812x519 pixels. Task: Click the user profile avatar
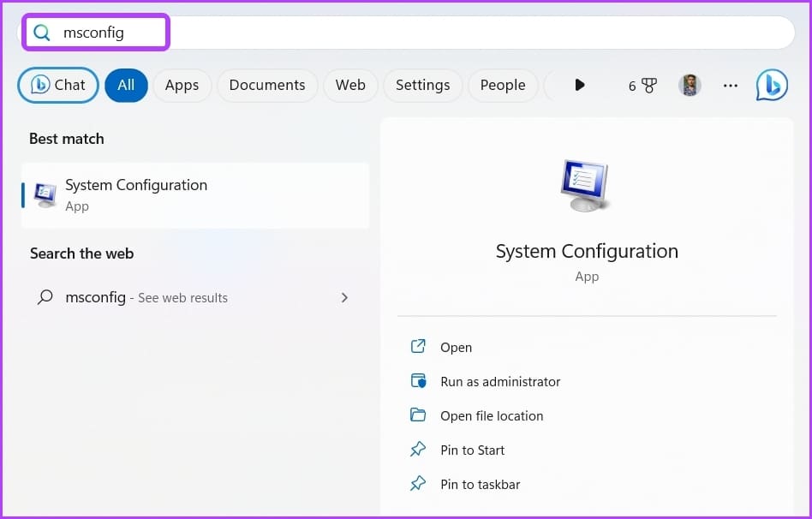[690, 85]
